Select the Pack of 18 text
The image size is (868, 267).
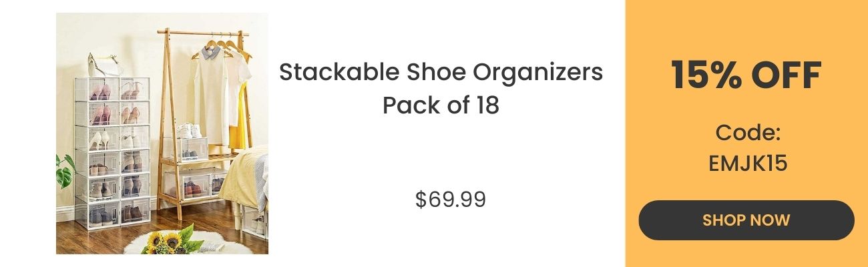coord(441,105)
